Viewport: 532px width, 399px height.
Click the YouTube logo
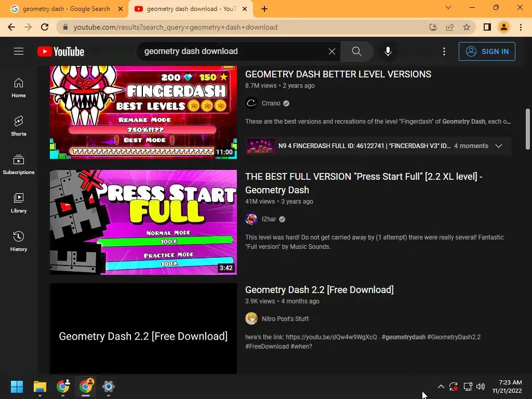61,51
